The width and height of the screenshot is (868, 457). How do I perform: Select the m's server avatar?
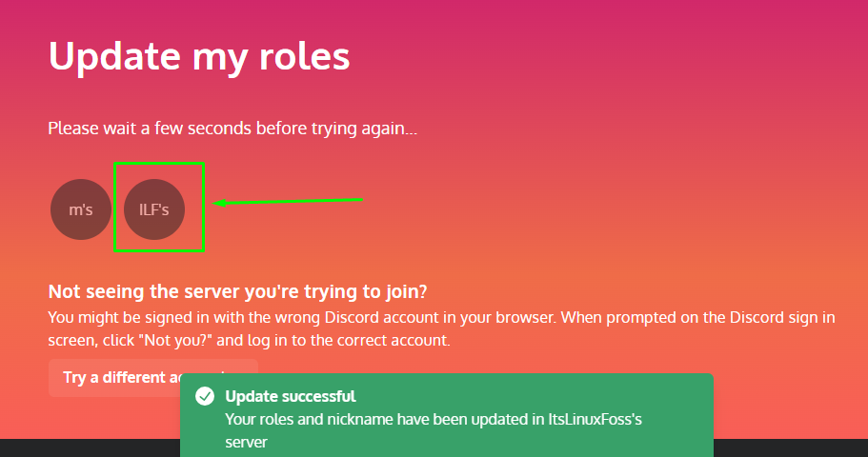pyautogui.click(x=81, y=209)
